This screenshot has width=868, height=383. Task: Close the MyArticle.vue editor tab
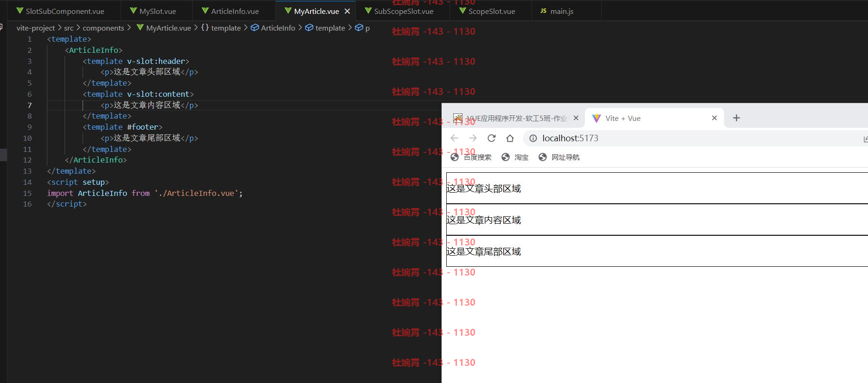tap(347, 11)
